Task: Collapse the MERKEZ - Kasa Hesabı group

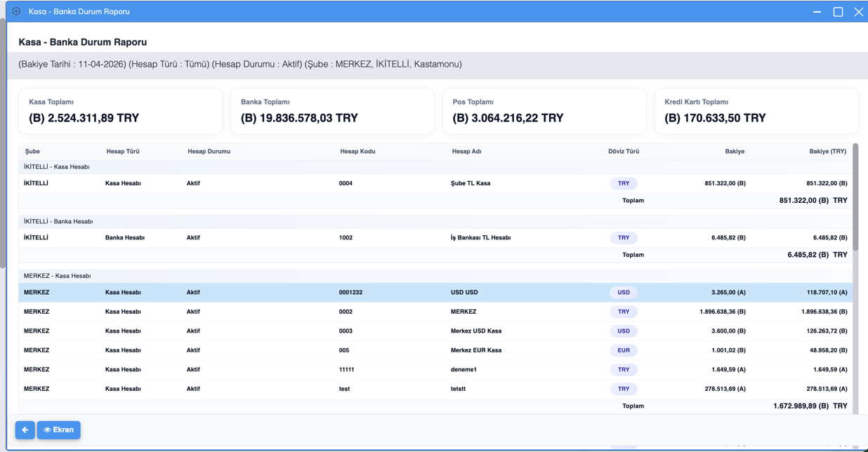Action: pyautogui.click(x=58, y=276)
